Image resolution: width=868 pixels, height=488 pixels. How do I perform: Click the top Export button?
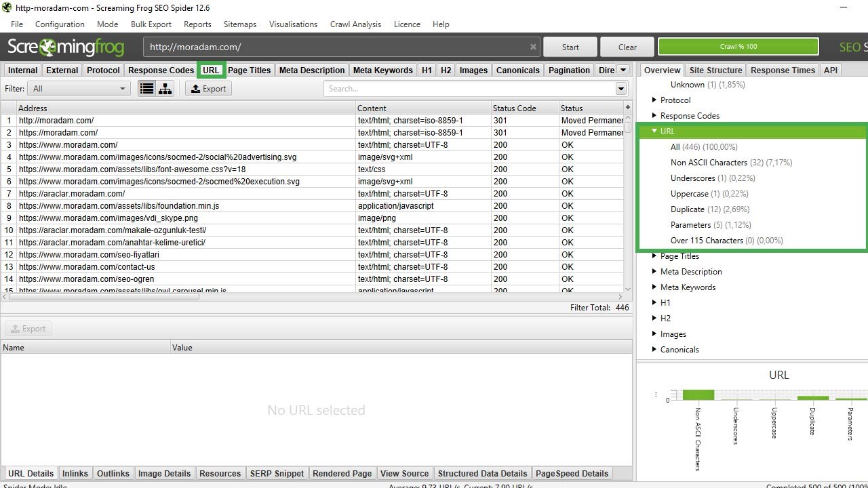click(208, 89)
